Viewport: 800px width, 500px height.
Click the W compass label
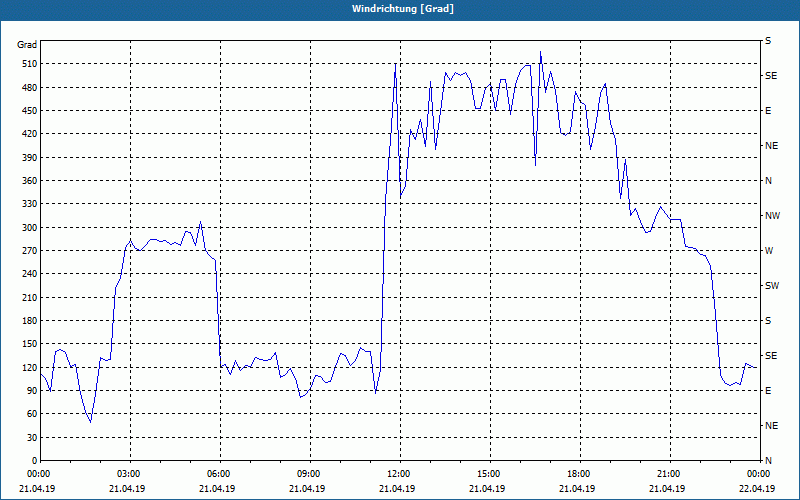769,251
